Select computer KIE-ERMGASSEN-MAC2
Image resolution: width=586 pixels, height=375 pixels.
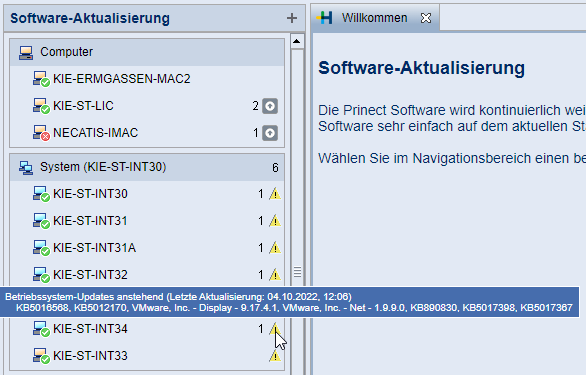click(x=147, y=79)
